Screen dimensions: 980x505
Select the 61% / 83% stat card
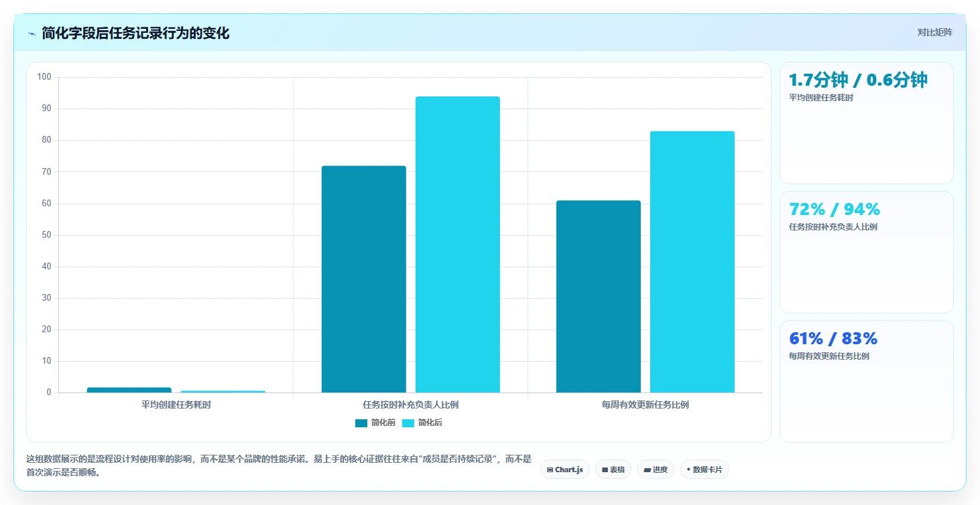click(866, 381)
